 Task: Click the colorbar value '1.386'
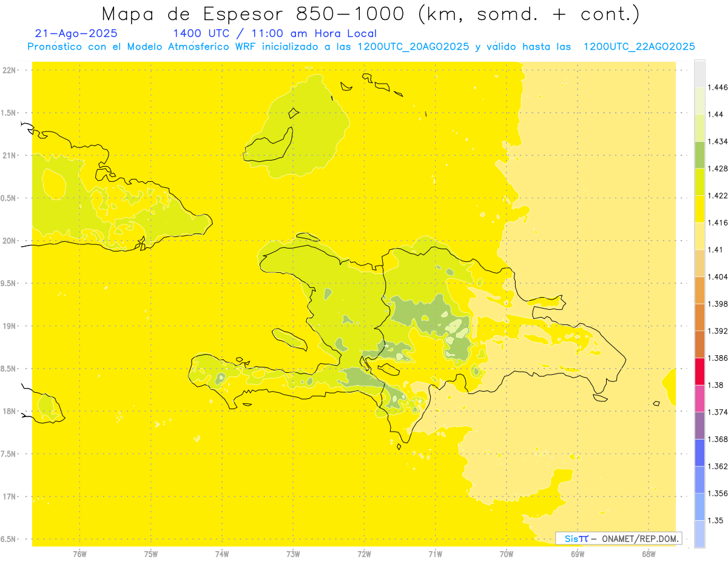(719, 358)
